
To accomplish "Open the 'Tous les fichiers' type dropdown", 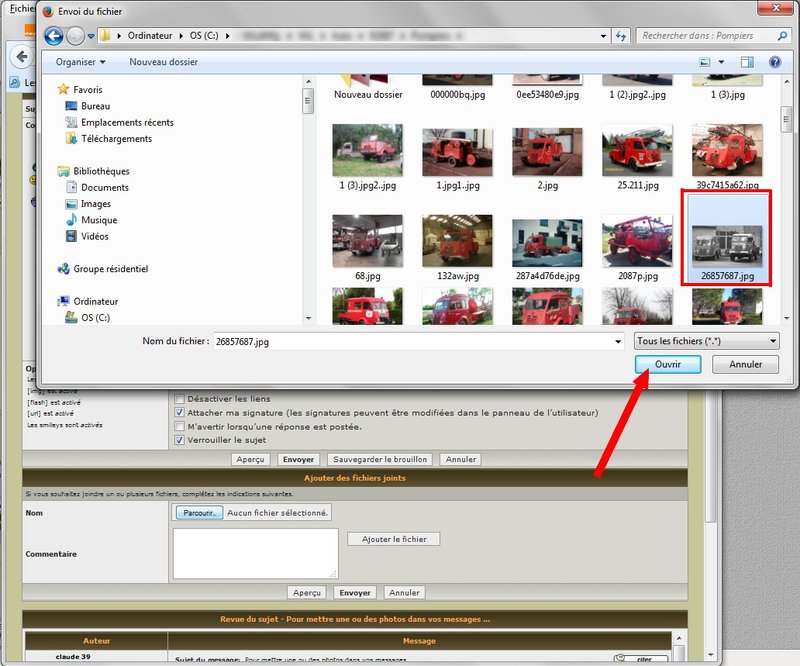I will (707, 341).
